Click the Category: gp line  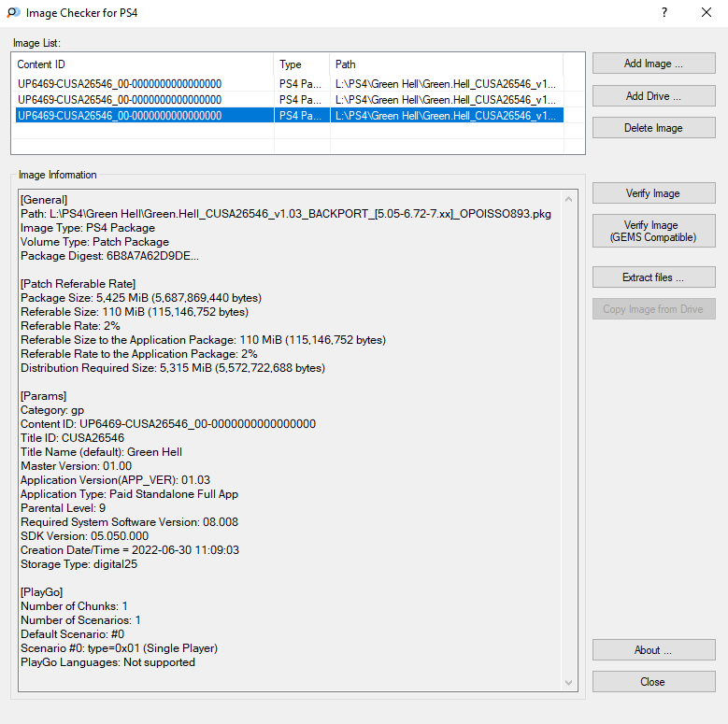pyautogui.click(x=52, y=410)
